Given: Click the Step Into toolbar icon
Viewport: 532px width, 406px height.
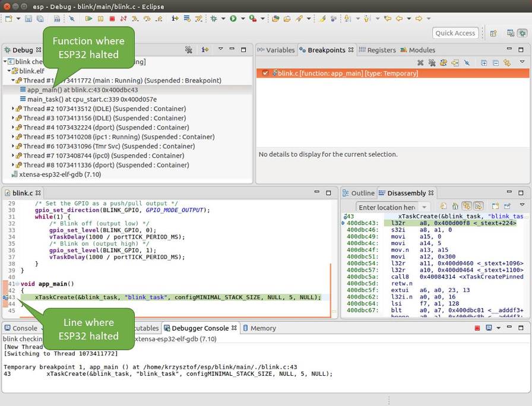Looking at the screenshot, I should [x=134, y=18].
